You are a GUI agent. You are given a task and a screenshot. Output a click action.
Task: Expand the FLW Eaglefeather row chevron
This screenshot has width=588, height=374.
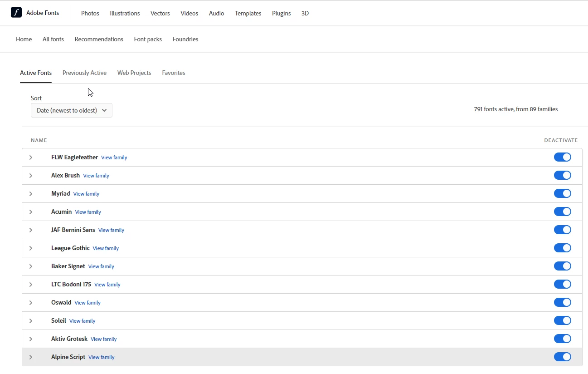point(31,157)
